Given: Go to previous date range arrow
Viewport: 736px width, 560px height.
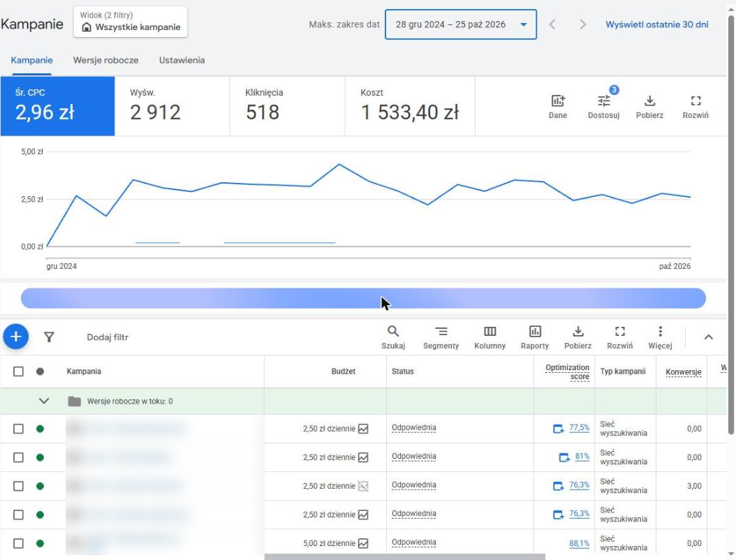Looking at the screenshot, I should coord(552,24).
